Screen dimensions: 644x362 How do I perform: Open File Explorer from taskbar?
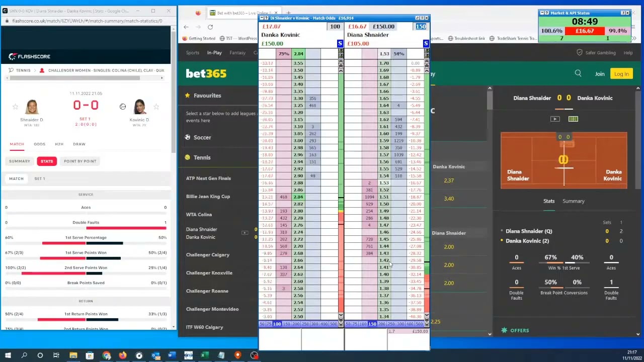pyautogui.click(x=73, y=355)
